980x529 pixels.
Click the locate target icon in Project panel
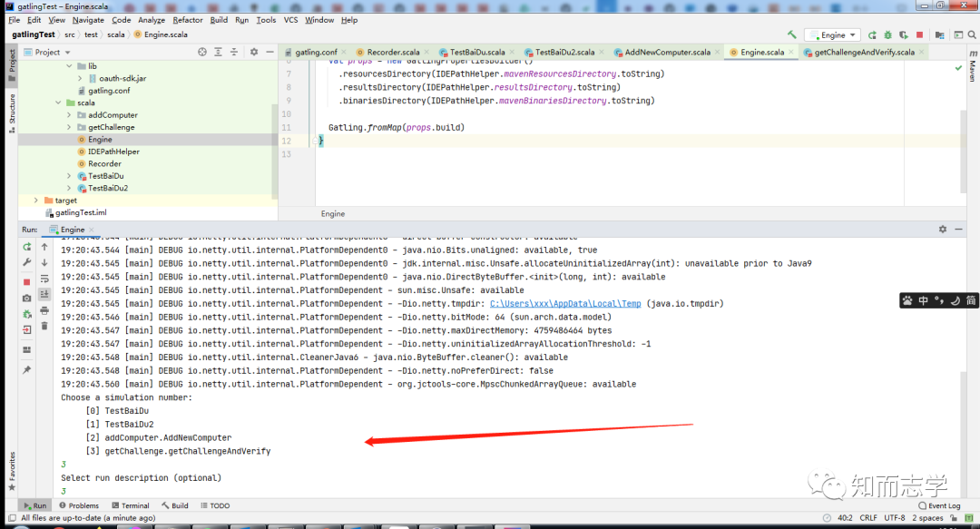201,52
